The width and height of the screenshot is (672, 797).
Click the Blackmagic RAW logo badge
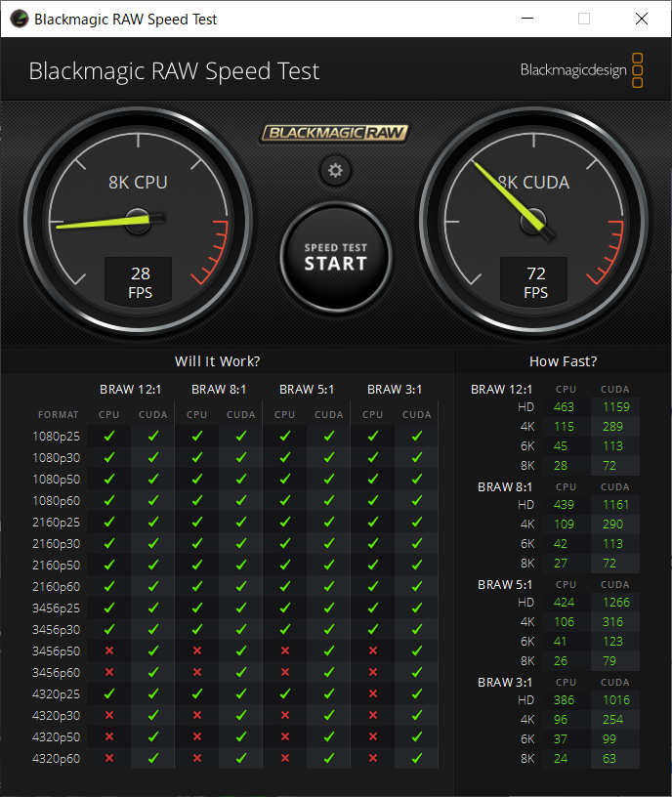[x=335, y=133]
